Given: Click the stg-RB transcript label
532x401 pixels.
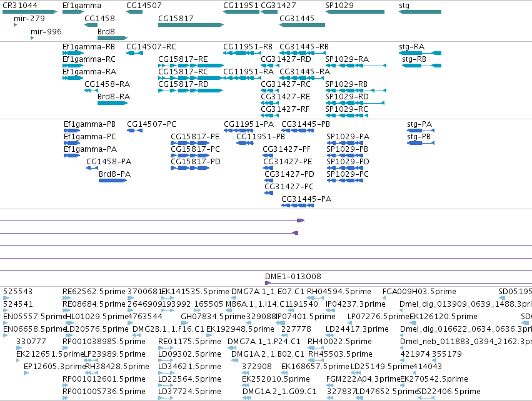Looking at the screenshot, I should pos(414,59).
